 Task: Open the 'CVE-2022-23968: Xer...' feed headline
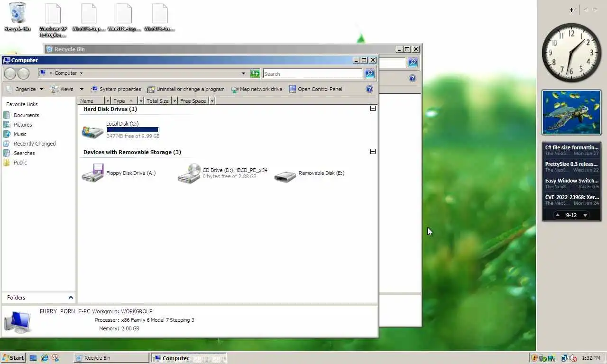click(x=571, y=200)
